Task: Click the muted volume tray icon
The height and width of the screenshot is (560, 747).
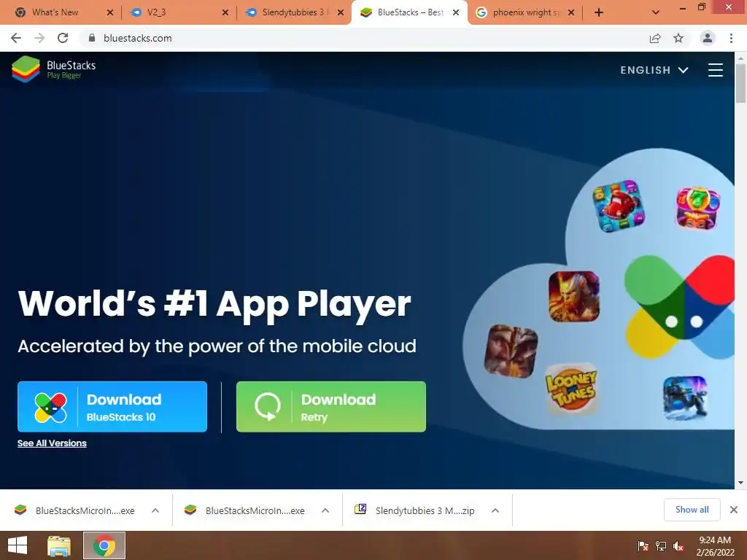Action: [x=678, y=546]
